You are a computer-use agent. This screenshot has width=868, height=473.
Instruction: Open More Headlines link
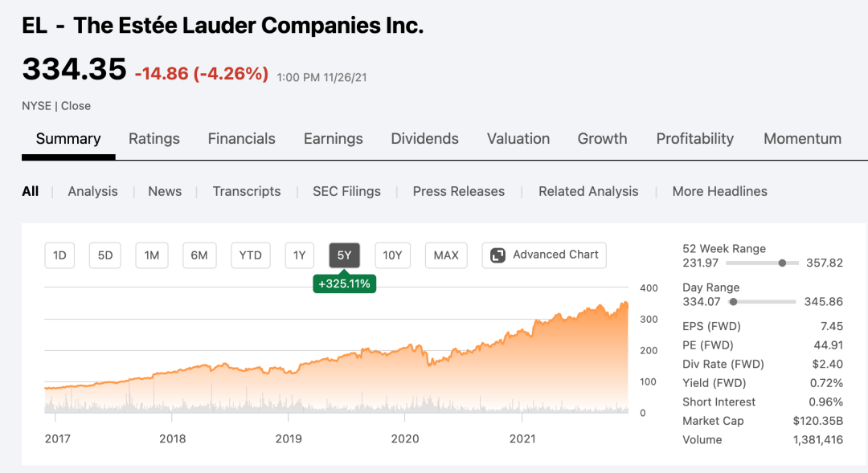click(719, 191)
